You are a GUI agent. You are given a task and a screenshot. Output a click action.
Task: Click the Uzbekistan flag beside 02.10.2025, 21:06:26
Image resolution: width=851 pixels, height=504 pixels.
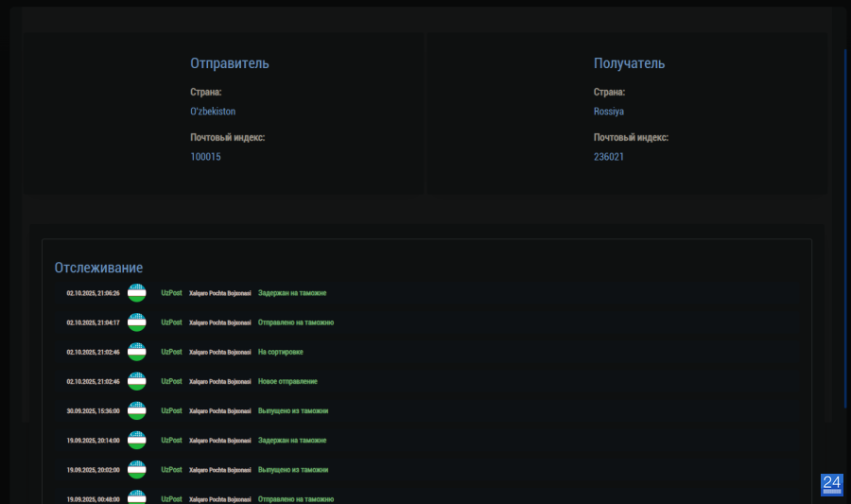point(137,293)
